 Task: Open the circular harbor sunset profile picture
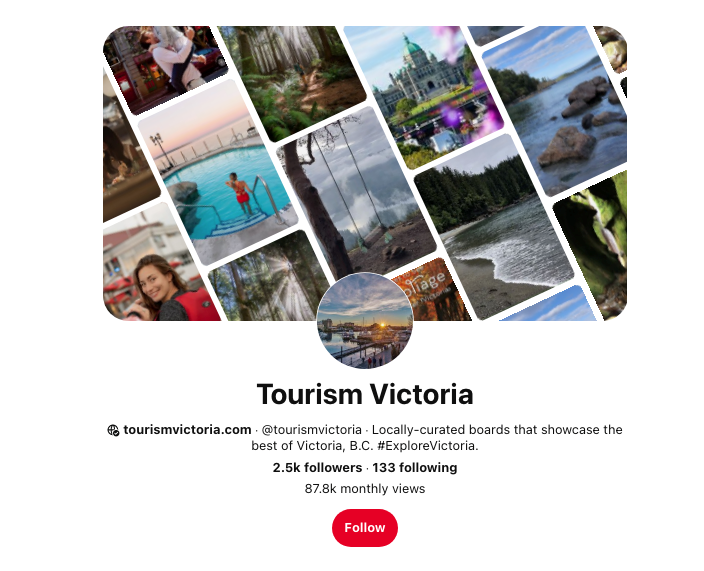tap(365, 320)
